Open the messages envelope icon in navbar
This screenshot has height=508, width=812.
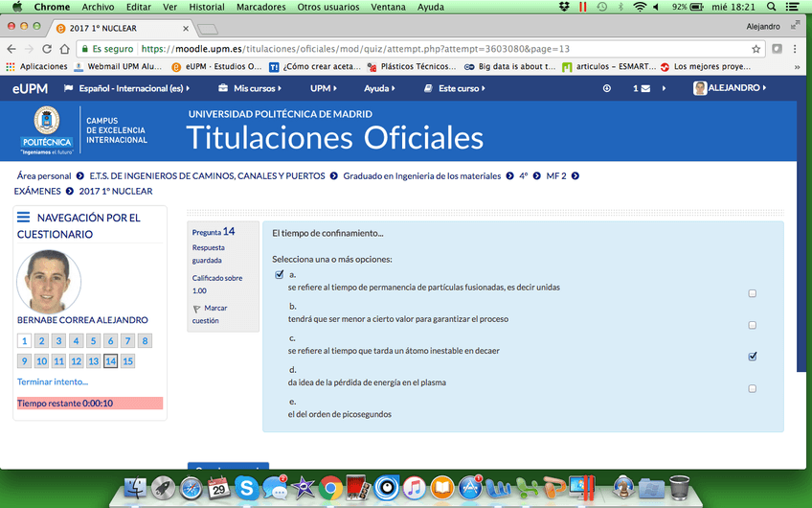pos(645,88)
